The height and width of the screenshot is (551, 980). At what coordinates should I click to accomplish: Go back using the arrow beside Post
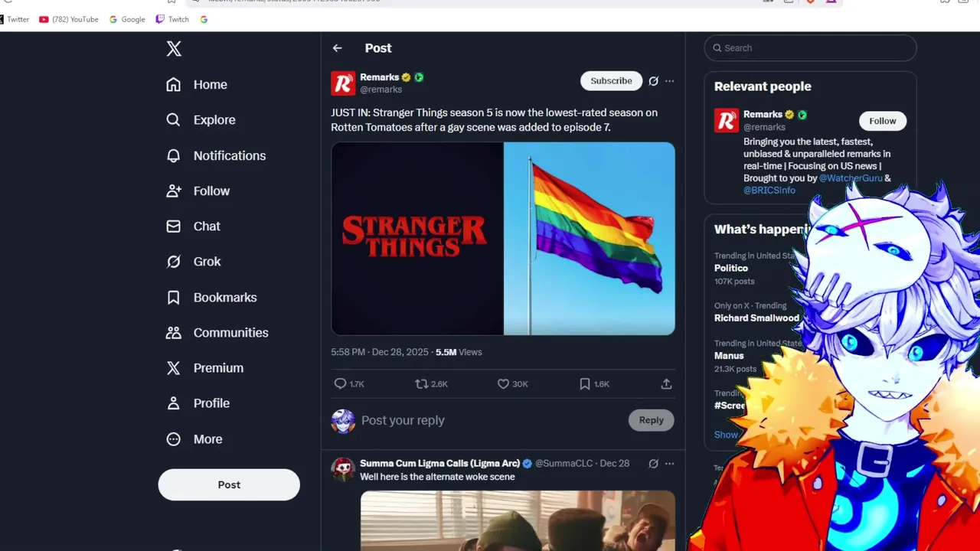click(338, 47)
